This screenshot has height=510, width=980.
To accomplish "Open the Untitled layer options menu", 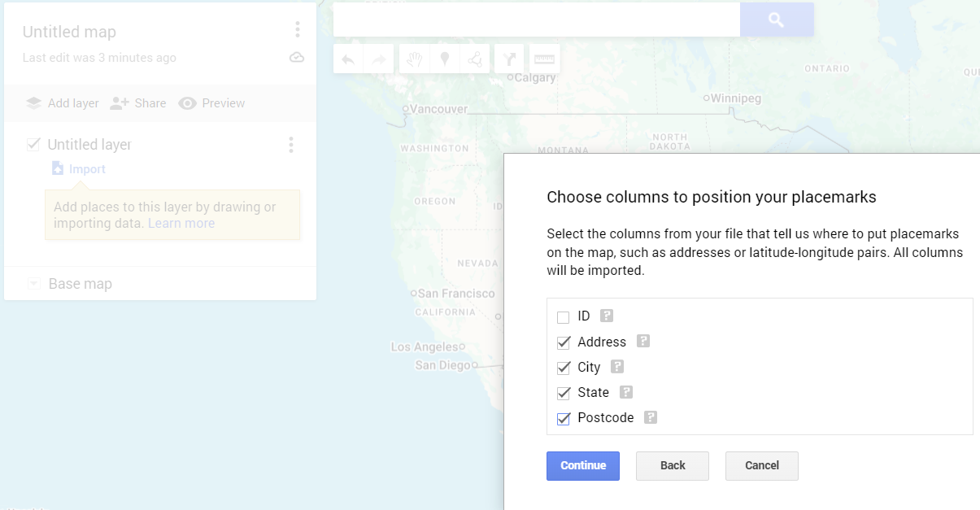I will coord(291,145).
